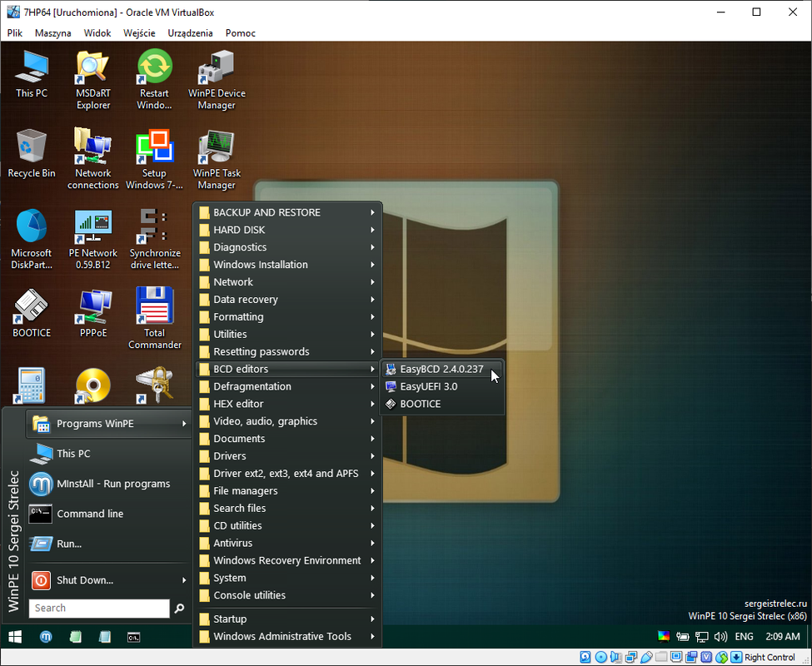Expand Resetting passwords submenu
The image size is (812, 666).
[287, 352]
